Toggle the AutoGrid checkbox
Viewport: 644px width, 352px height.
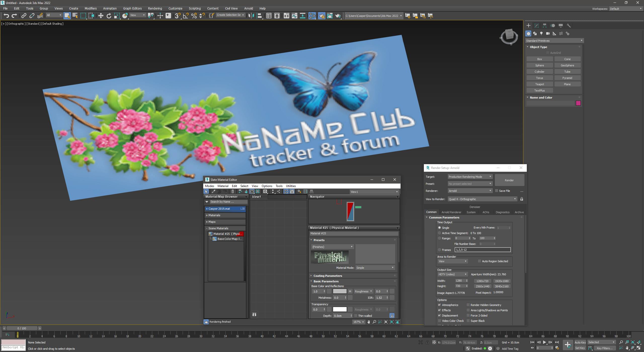(x=548, y=53)
